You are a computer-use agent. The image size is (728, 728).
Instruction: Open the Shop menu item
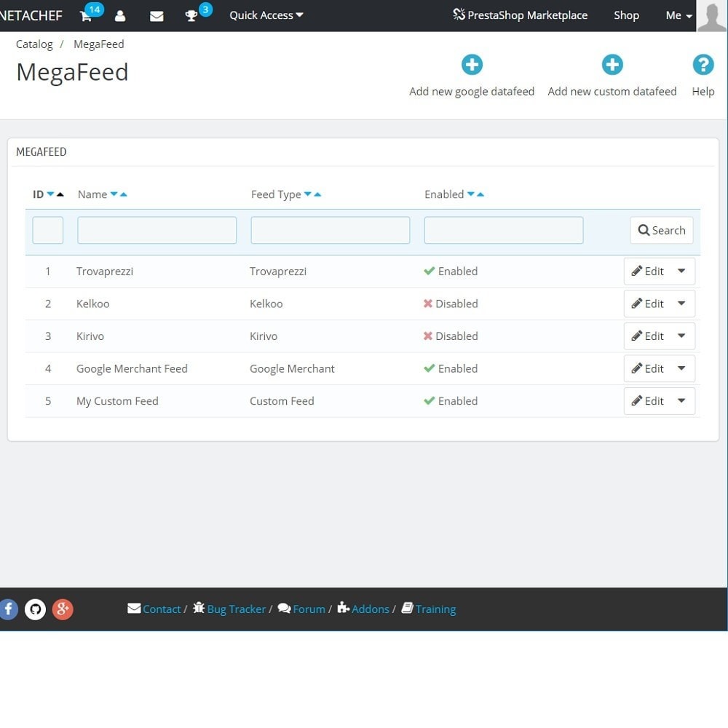point(626,15)
